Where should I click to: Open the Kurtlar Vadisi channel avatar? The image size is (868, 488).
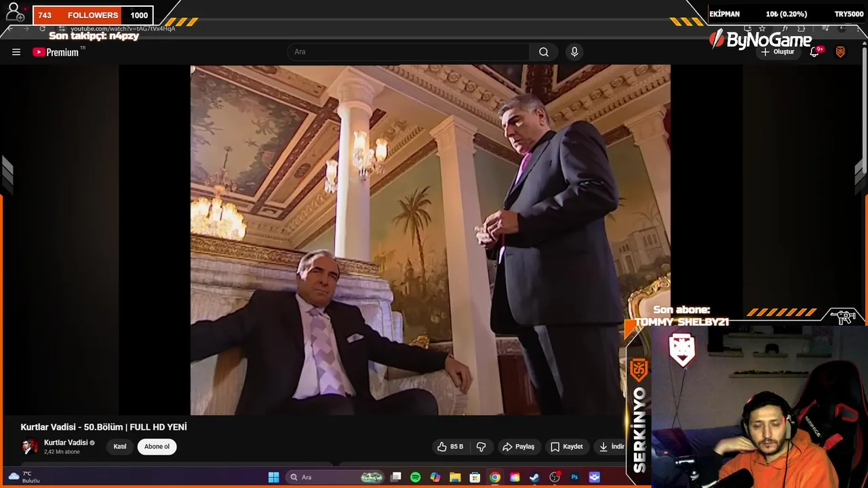point(30,447)
